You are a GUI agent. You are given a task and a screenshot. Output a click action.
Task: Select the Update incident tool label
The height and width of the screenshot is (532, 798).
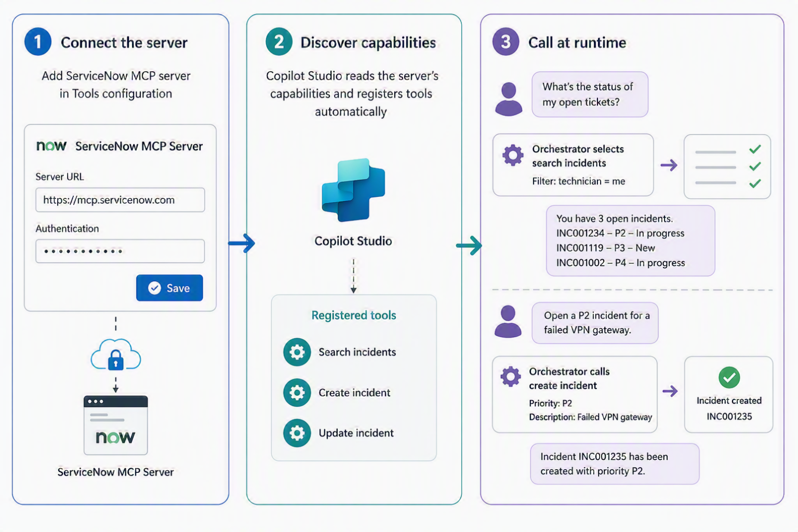click(x=356, y=433)
